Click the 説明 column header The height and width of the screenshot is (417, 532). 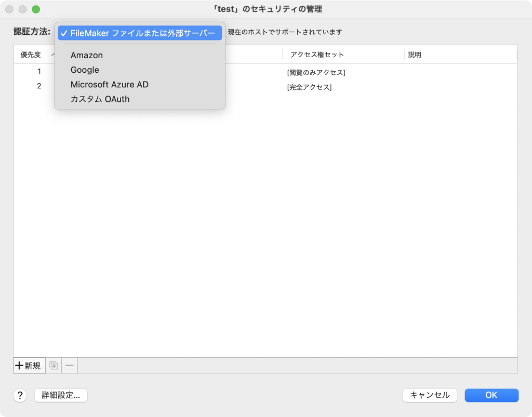[415, 55]
